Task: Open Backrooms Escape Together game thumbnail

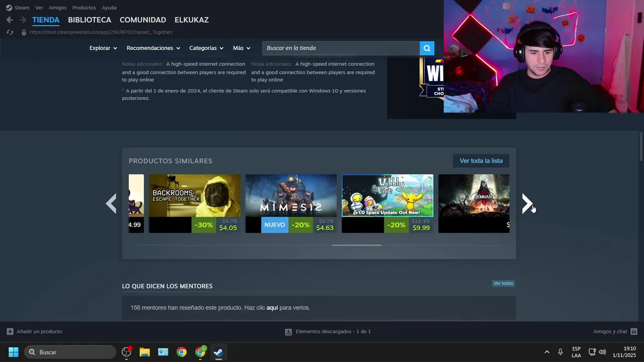Action: point(195,196)
